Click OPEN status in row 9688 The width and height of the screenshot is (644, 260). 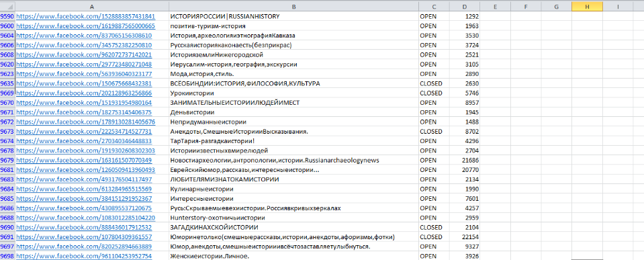point(428,218)
